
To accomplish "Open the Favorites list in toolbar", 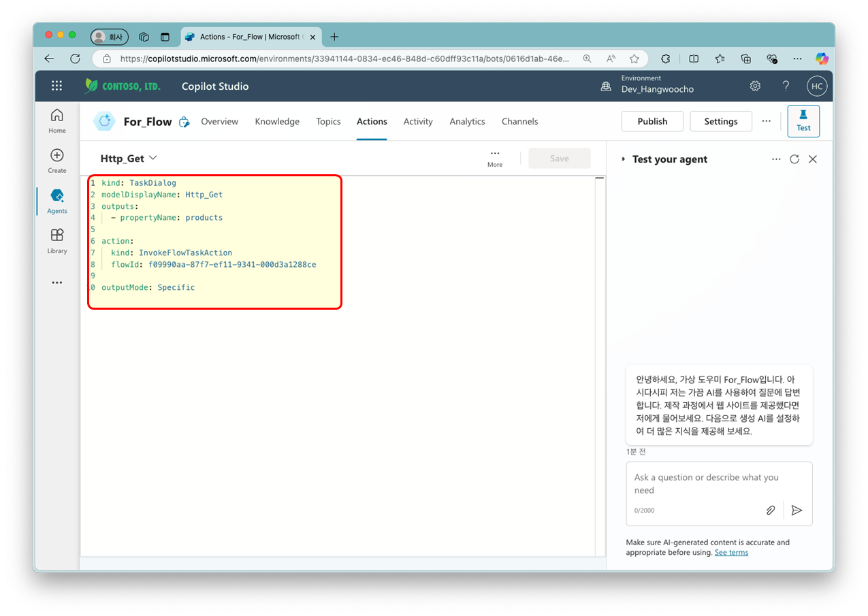I will 720,59.
